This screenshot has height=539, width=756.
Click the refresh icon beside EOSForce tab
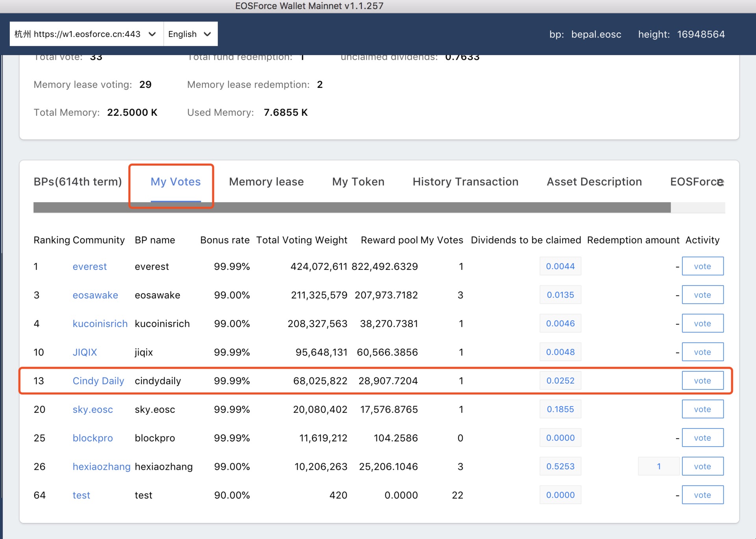(x=721, y=183)
